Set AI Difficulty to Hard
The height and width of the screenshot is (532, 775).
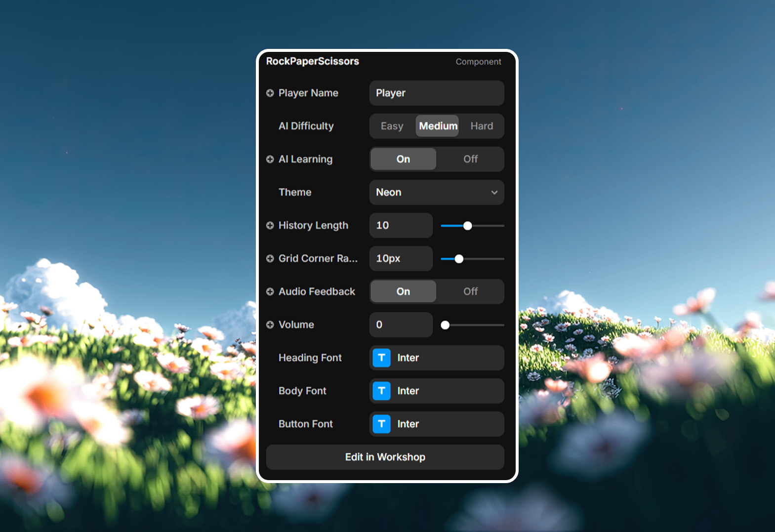[x=481, y=126]
